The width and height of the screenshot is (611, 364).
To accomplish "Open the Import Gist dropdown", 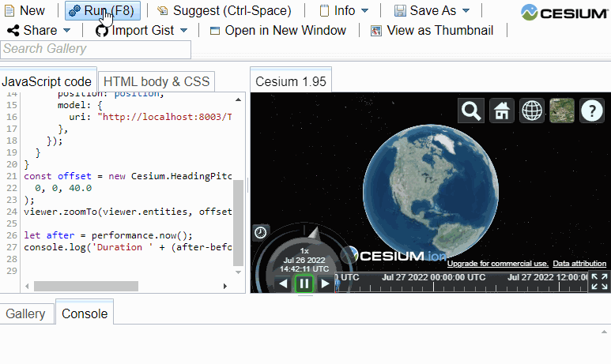I will click(141, 30).
